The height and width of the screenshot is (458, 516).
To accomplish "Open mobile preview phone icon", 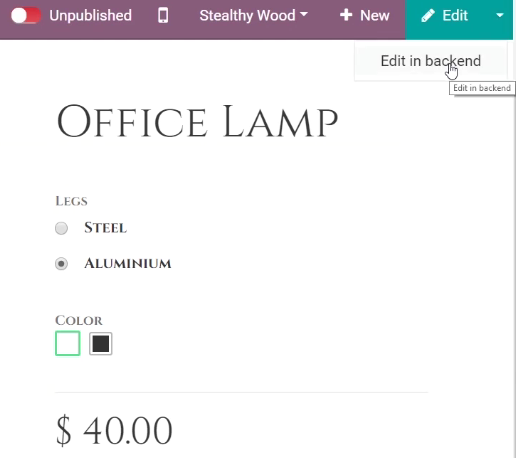I will 163,15.
